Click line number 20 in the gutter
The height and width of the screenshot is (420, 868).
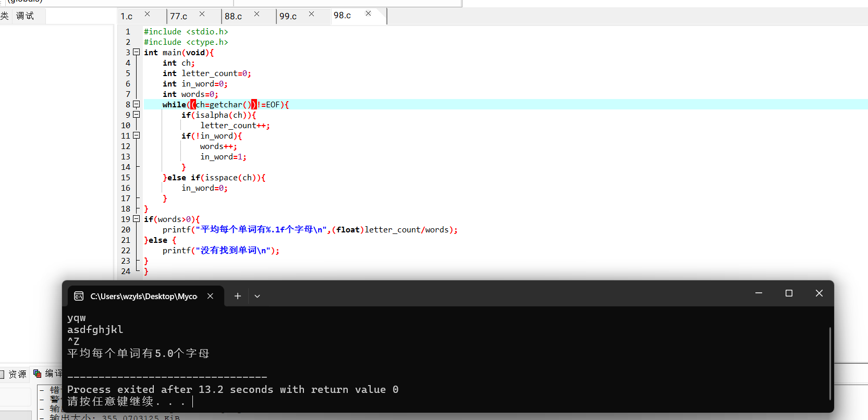[126, 229]
